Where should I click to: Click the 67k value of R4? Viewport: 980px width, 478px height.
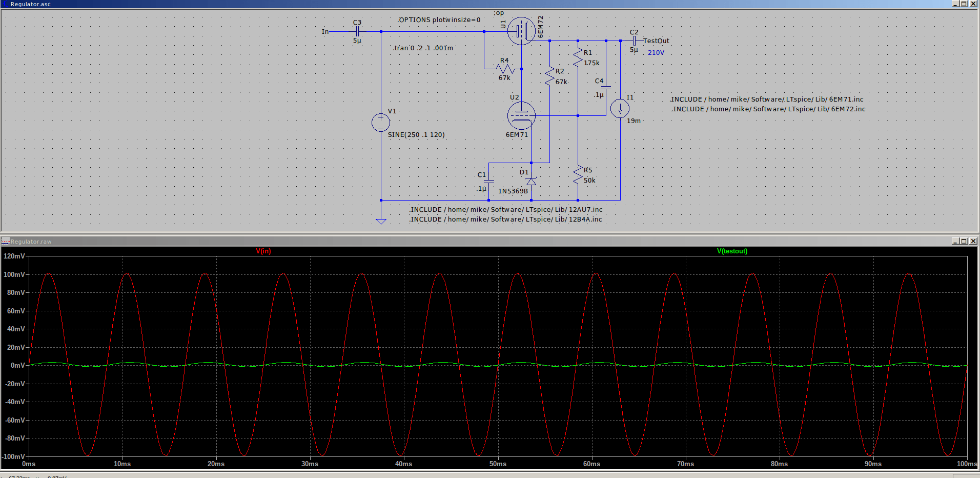point(504,78)
